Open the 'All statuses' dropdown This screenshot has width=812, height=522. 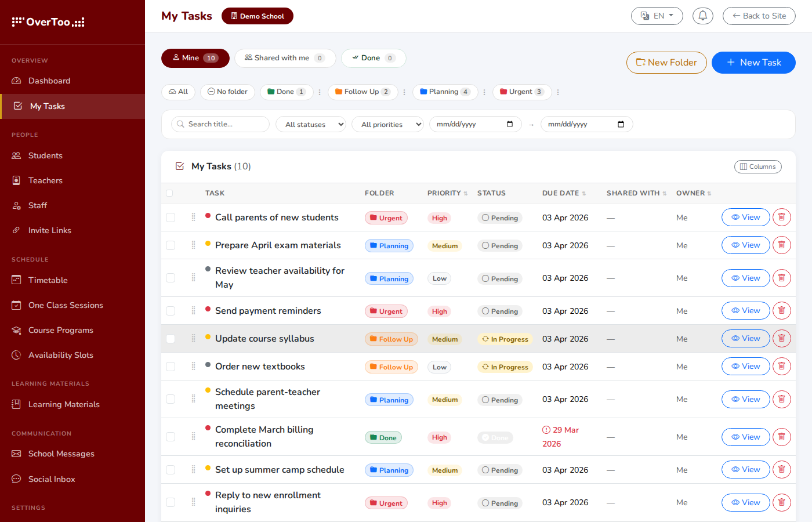click(311, 124)
